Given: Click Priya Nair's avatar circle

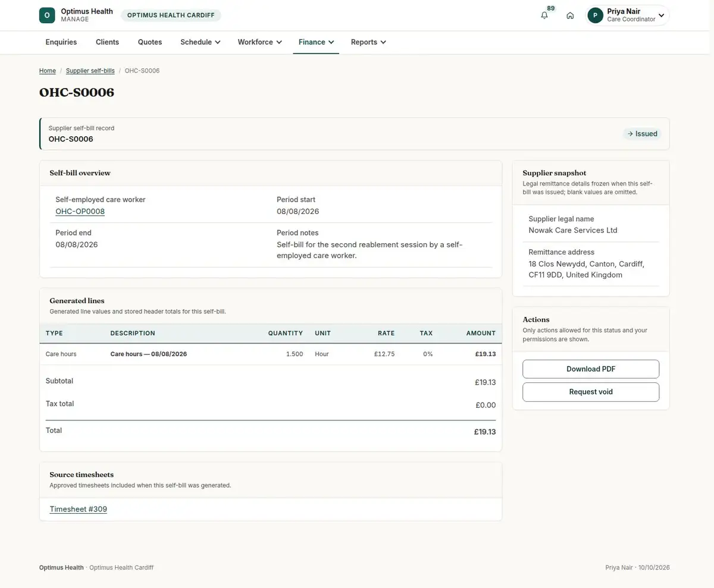Looking at the screenshot, I should pyautogui.click(x=596, y=15).
